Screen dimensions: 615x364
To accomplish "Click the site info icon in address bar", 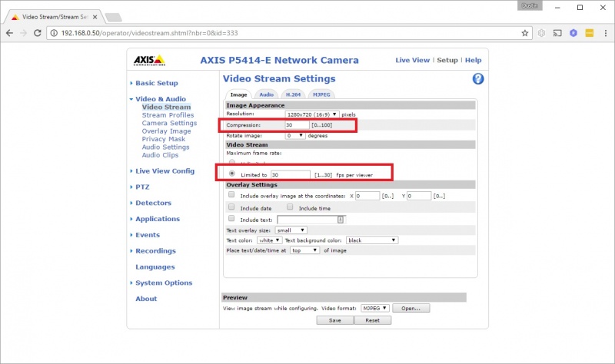I will click(x=54, y=33).
